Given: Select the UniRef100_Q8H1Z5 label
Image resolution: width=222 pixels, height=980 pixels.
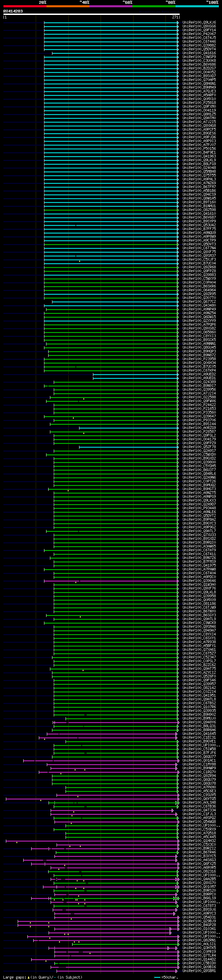Looking at the screenshot, I should (199, 114).
